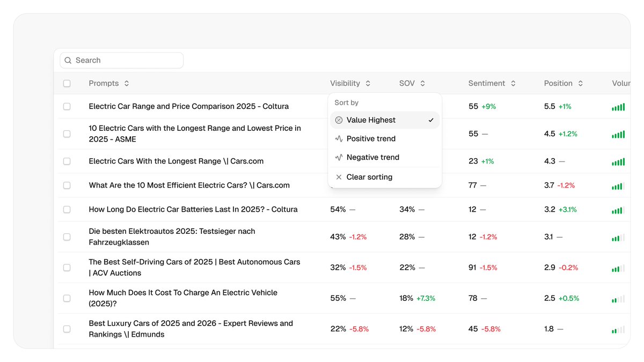Check the How Long Do Batteries Last row

click(x=67, y=210)
